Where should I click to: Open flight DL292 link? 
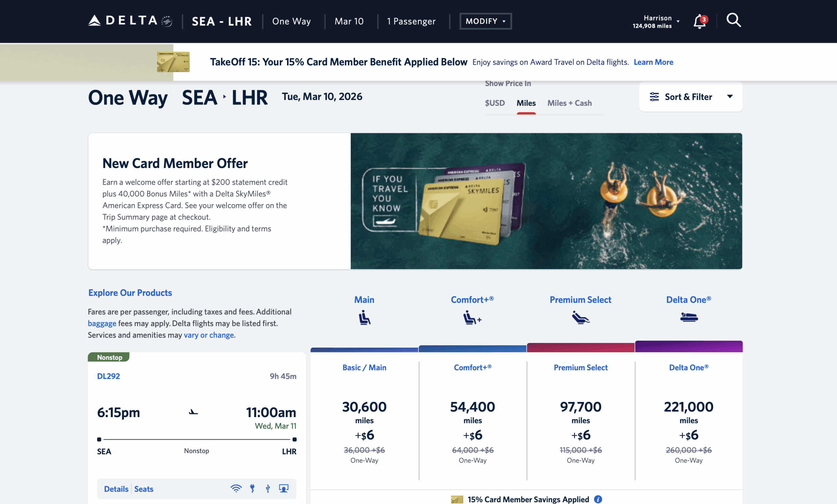108,376
